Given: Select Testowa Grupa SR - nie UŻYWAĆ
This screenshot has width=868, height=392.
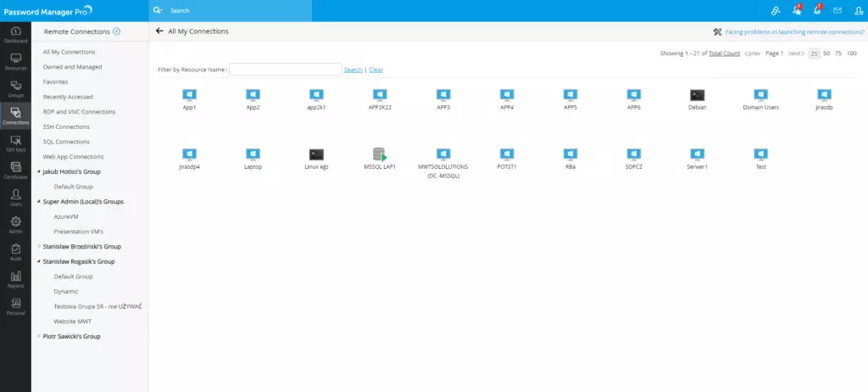Looking at the screenshot, I should tap(97, 306).
